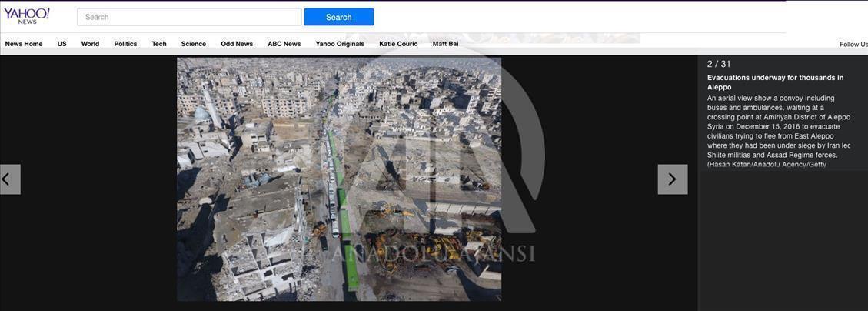Go to the next slideshow photo
Viewport: 868px width, 311px height.
[672, 179]
